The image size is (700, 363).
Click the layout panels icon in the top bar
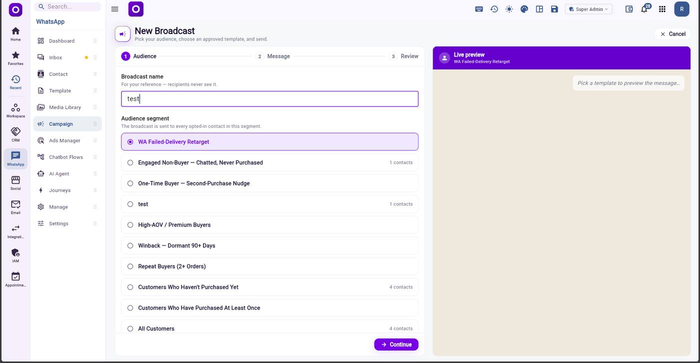pos(539,9)
